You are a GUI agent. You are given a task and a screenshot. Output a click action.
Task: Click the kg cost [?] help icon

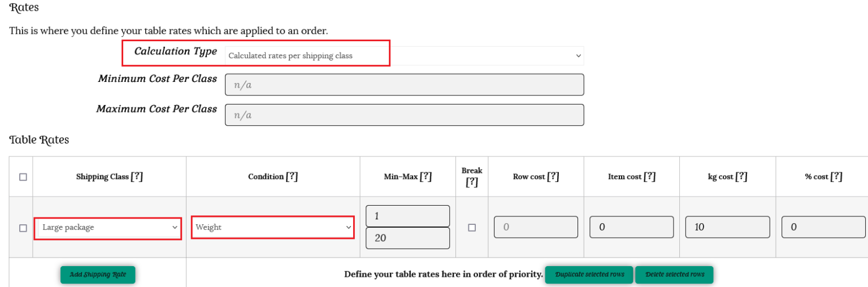[741, 177]
